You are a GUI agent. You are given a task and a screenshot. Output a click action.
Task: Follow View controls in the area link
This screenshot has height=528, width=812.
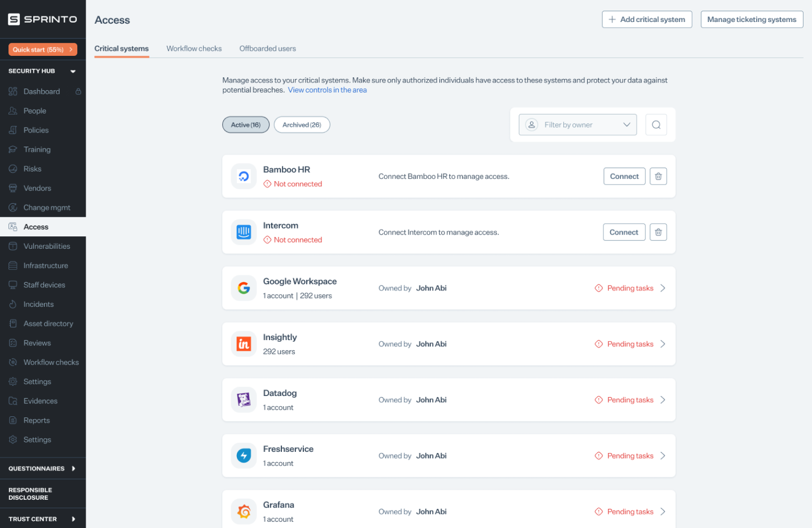[x=327, y=90]
